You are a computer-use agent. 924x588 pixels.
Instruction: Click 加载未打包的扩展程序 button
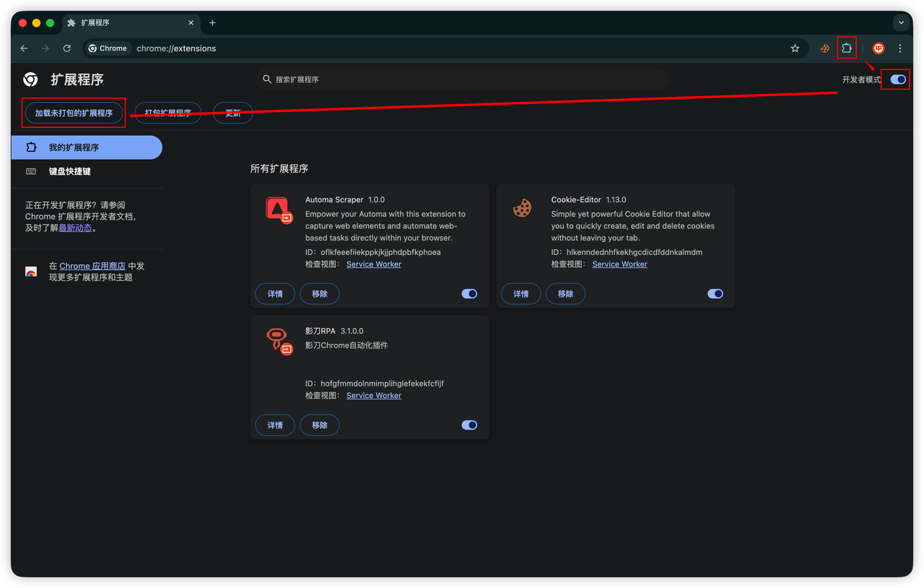click(74, 113)
